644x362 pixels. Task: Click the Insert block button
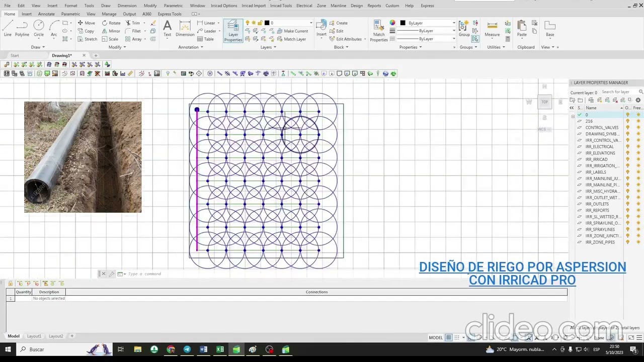pos(321,28)
